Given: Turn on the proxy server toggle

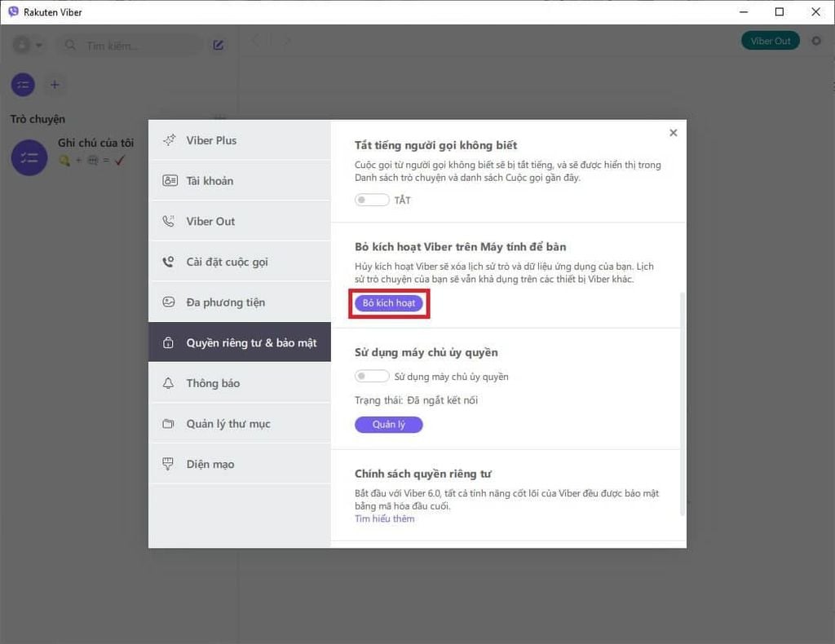Looking at the screenshot, I should pyautogui.click(x=372, y=376).
